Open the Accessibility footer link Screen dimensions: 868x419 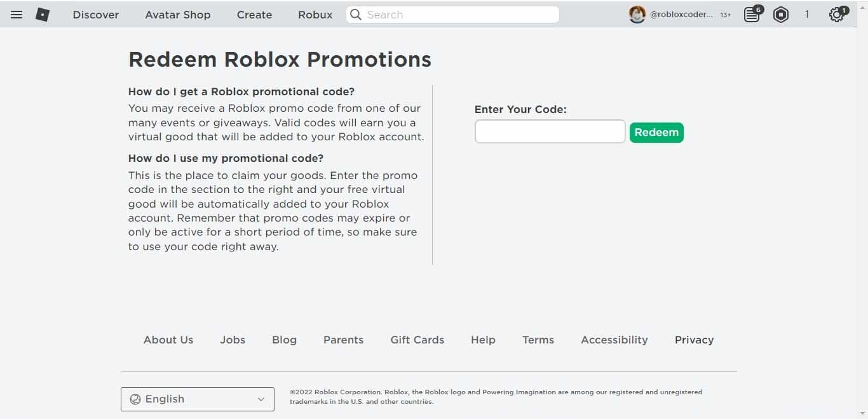tap(614, 340)
